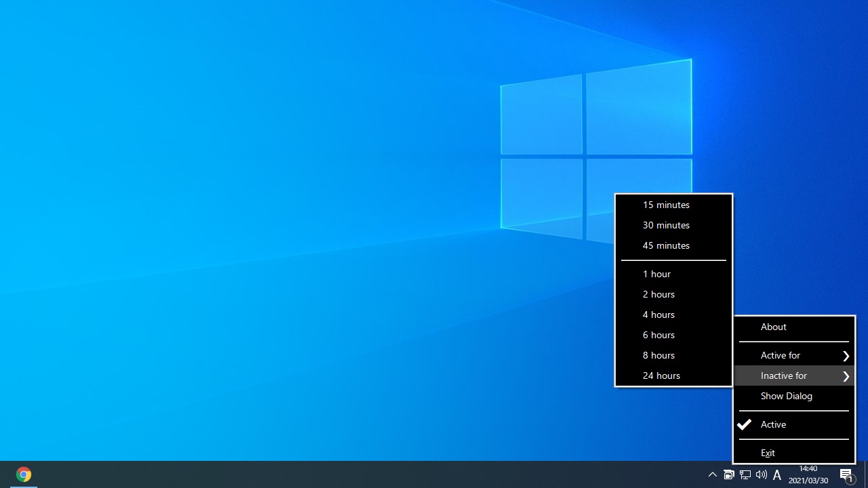Choose 4 hours from submenu
Image resolution: width=868 pixels, height=488 pixels.
673,314
